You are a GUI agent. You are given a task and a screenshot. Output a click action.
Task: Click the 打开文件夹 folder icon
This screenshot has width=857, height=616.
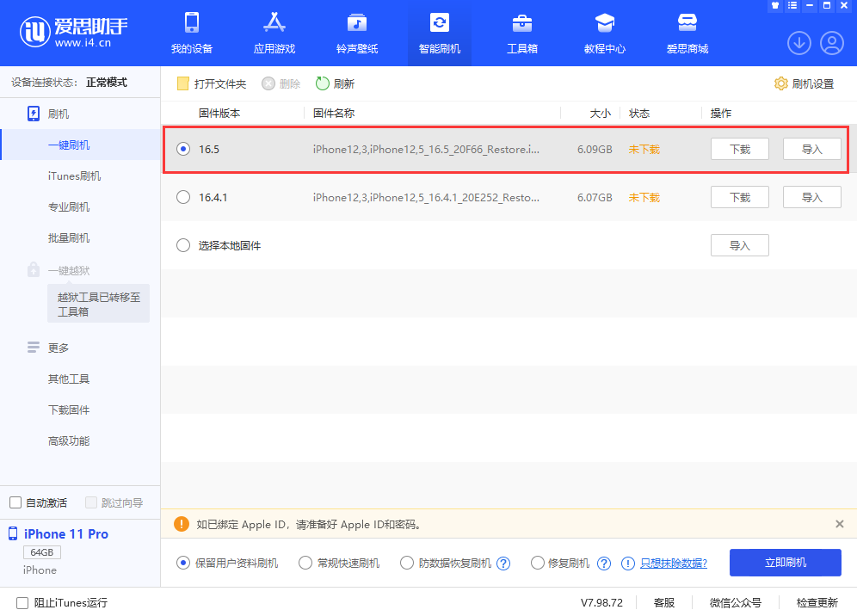(x=182, y=83)
